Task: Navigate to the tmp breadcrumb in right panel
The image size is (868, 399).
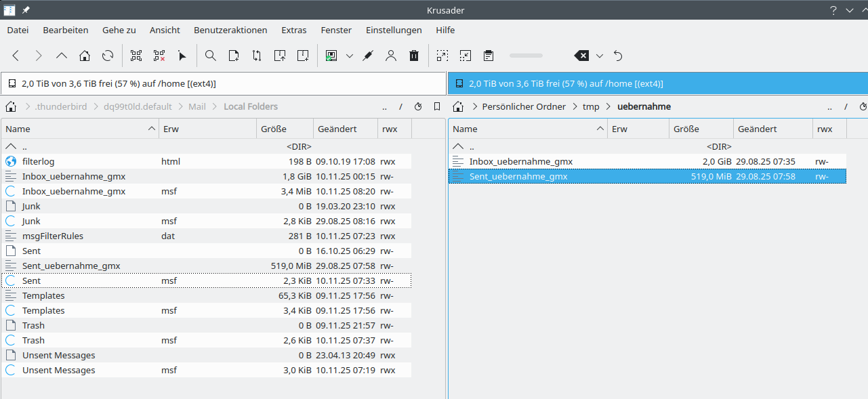Action: (x=590, y=106)
